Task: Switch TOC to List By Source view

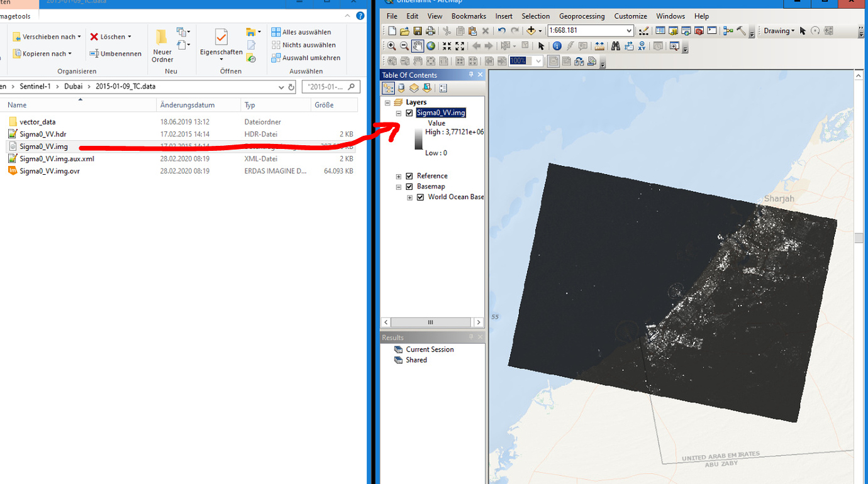Action: pyautogui.click(x=401, y=88)
